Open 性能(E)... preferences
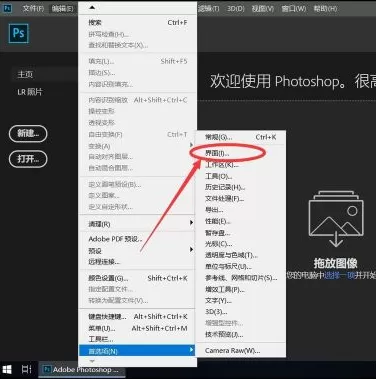Screen dimensions: 376x379 tap(241, 221)
